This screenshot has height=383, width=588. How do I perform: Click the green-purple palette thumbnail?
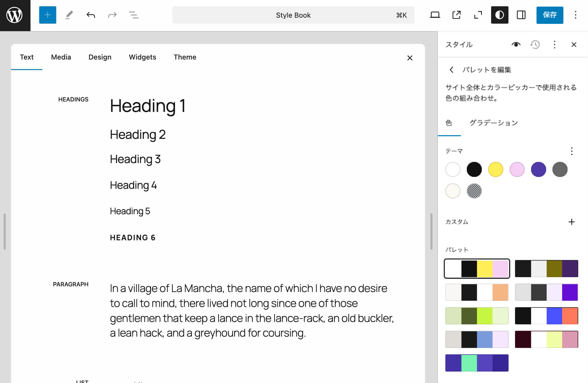click(x=477, y=362)
